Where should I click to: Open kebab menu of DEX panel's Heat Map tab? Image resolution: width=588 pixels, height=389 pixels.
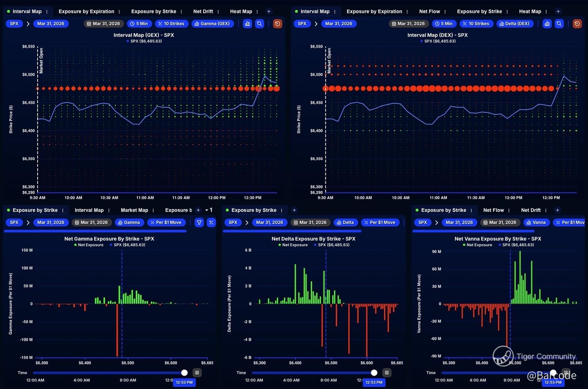[x=546, y=11]
